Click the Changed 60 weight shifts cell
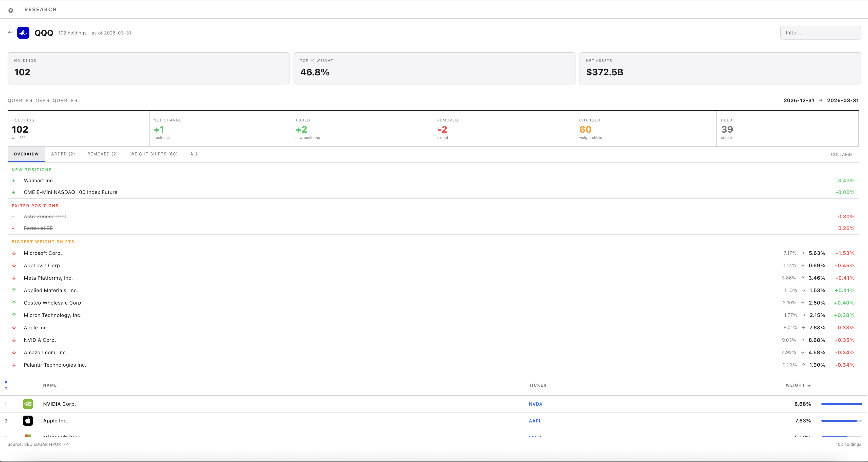The height and width of the screenshot is (462, 868). (x=646, y=129)
